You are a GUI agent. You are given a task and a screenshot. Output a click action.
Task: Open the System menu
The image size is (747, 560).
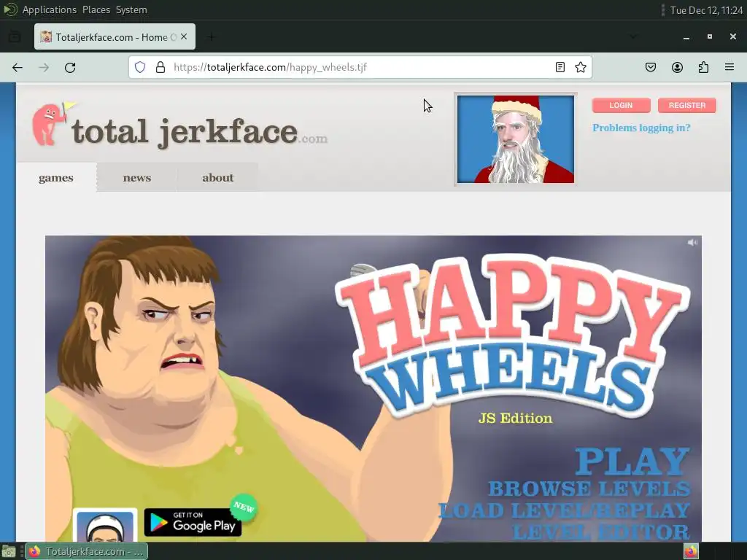pyautogui.click(x=131, y=9)
